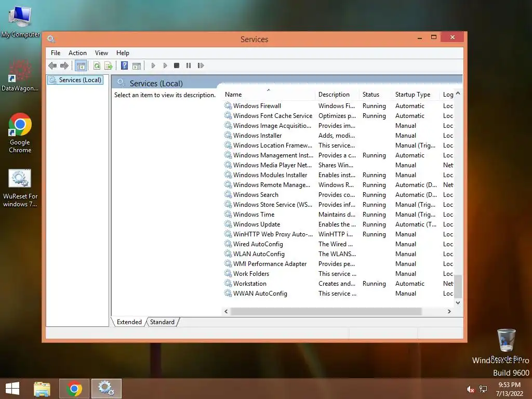Click the vertical scrollbar thumb
532x399 pixels.
458,286
